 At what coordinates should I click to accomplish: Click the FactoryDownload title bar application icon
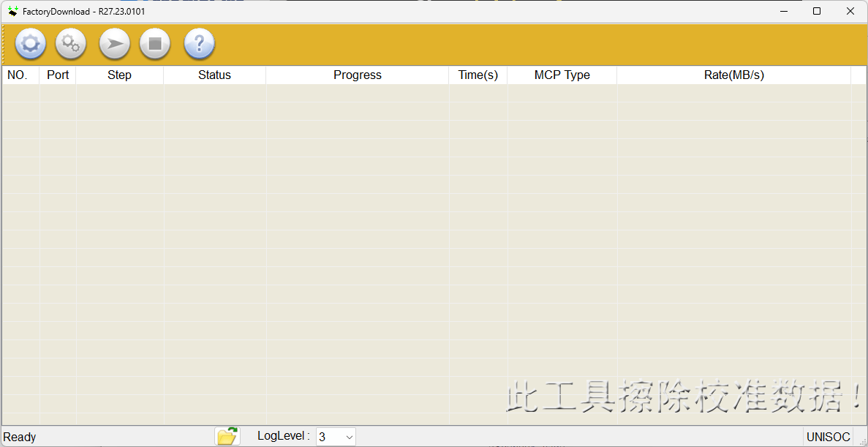coord(12,11)
